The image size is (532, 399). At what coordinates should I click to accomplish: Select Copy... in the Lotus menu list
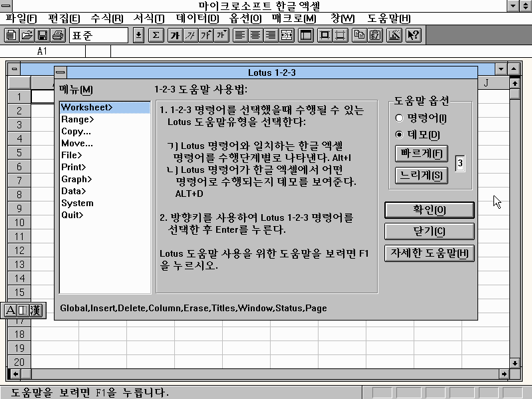click(x=105, y=131)
